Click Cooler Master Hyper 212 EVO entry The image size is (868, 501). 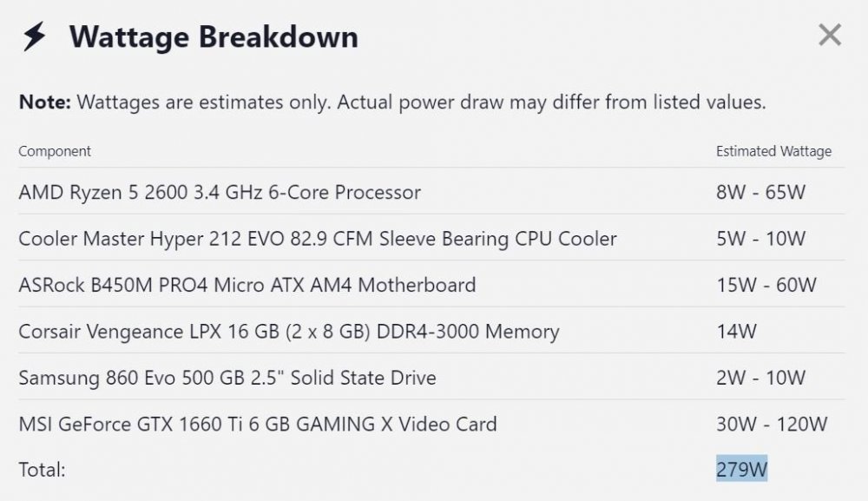click(x=317, y=239)
